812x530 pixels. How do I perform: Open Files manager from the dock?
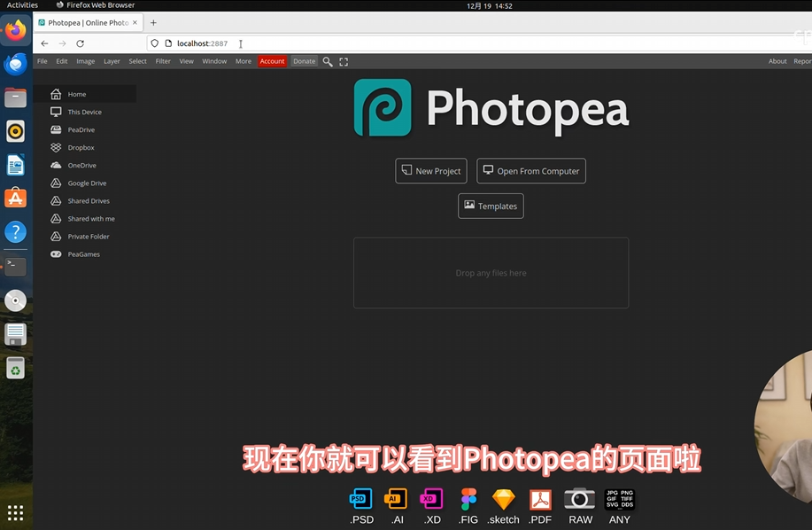(16, 97)
